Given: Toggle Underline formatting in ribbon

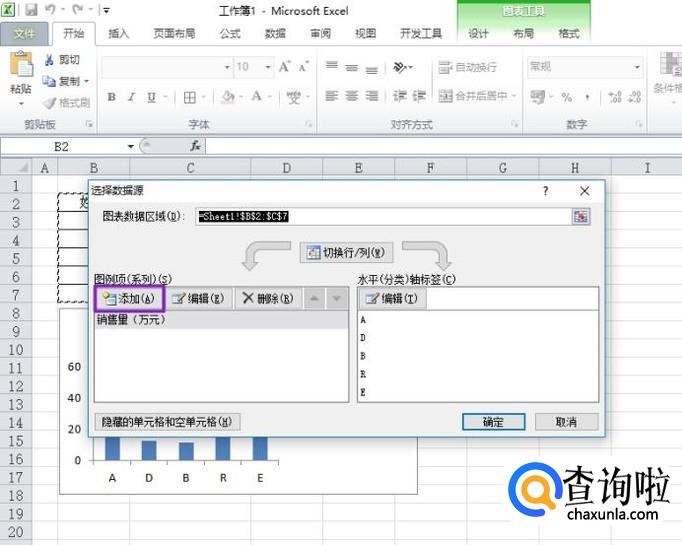Looking at the screenshot, I should tap(151, 97).
